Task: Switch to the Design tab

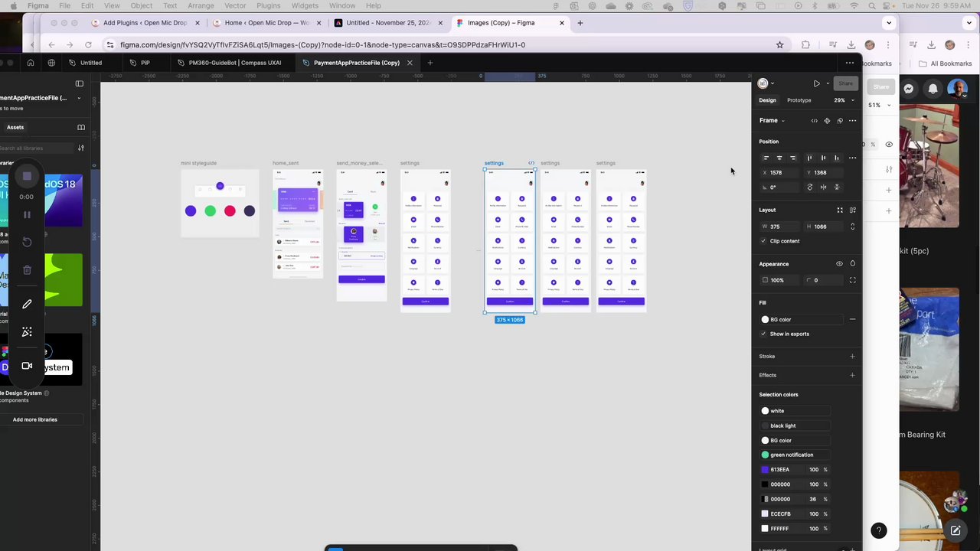Action: click(x=767, y=100)
